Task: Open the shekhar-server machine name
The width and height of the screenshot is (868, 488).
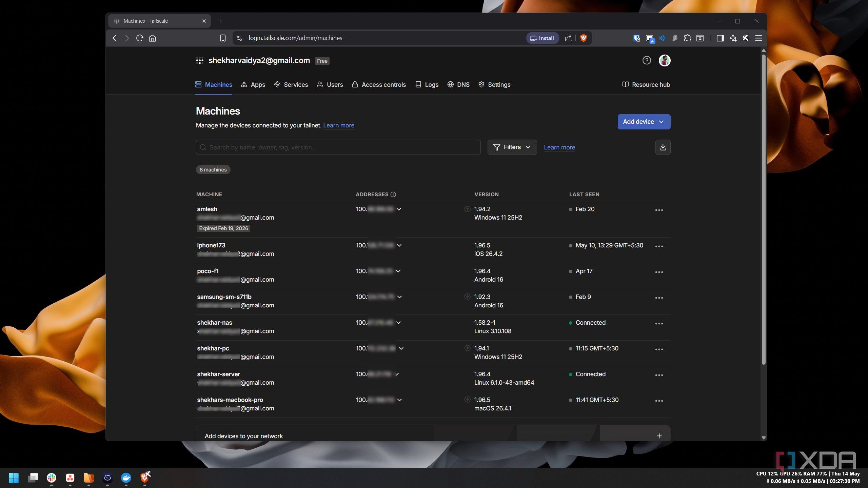Action: click(x=218, y=374)
